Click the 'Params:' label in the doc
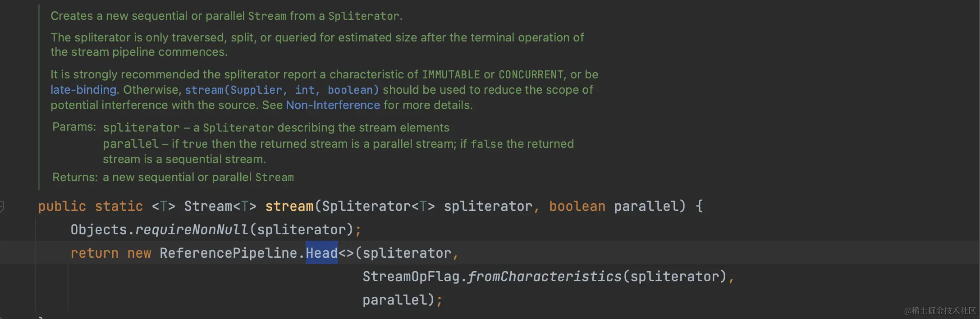Viewport: 980px width, 319px height. [74, 127]
